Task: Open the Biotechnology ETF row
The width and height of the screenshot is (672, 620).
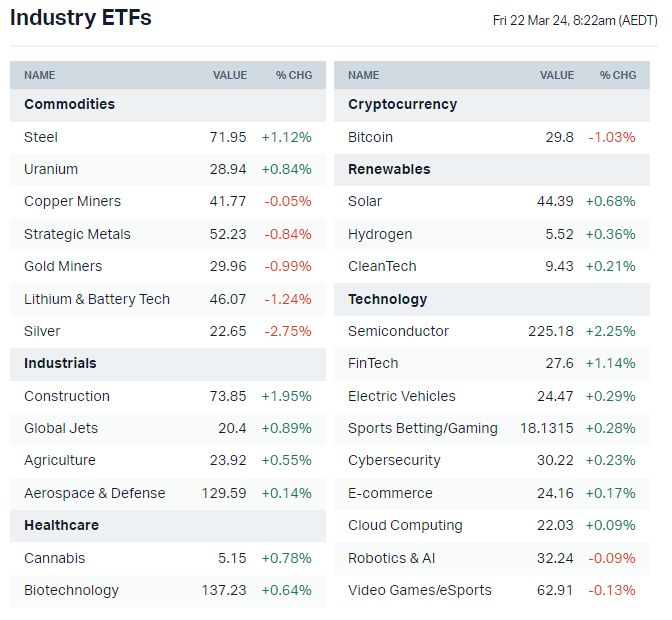Action: [x=71, y=590]
